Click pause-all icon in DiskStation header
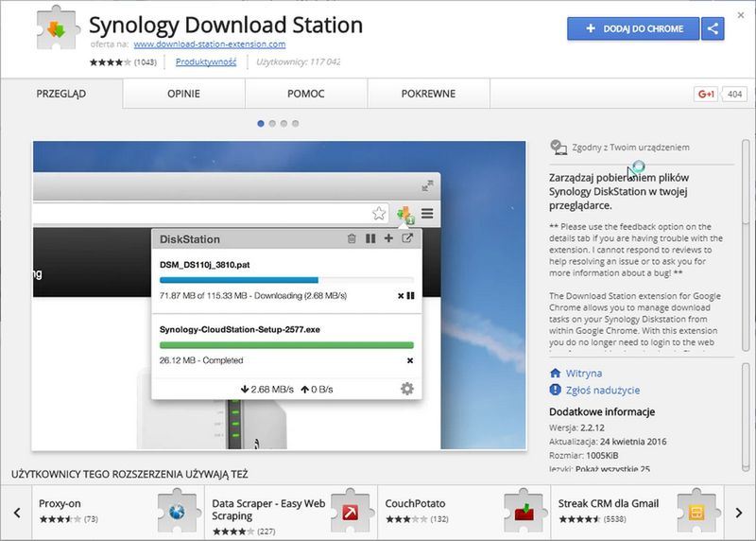Viewport: 756px width, 541px height. [370, 238]
